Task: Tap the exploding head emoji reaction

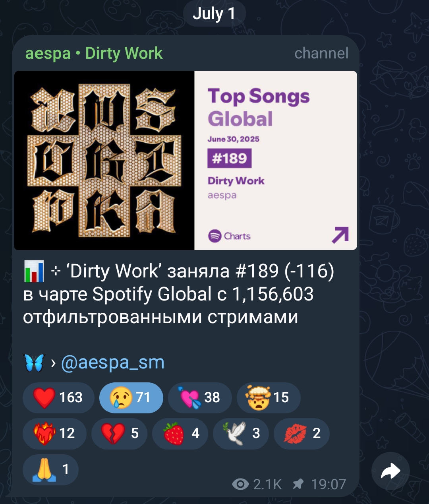Action: pyautogui.click(x=269, y=397)
